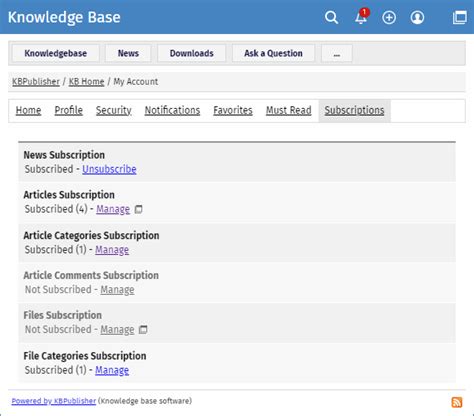Viewport: 474px width, 416px height.
Task: Manage Article Categories Subscription
Action: click(112, 250)
